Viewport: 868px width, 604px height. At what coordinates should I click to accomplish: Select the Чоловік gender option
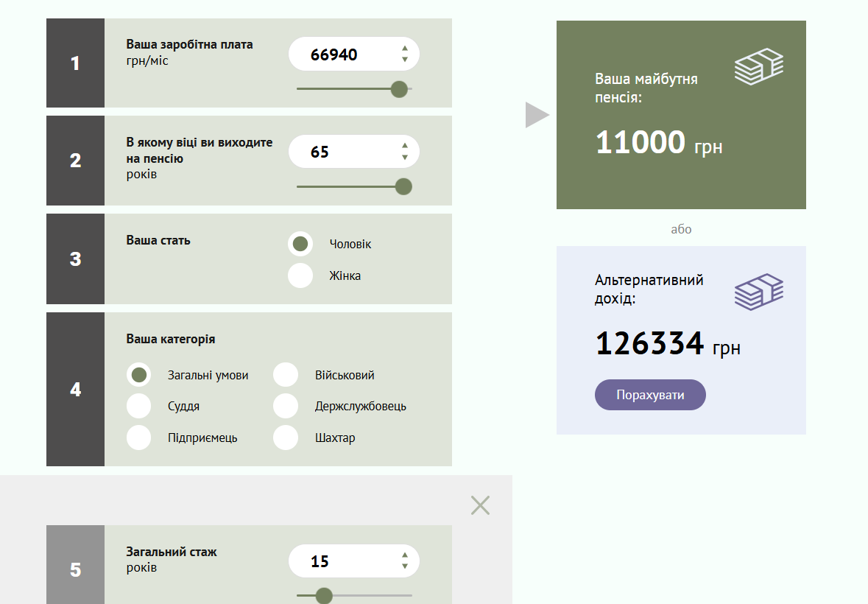[300, 244]
